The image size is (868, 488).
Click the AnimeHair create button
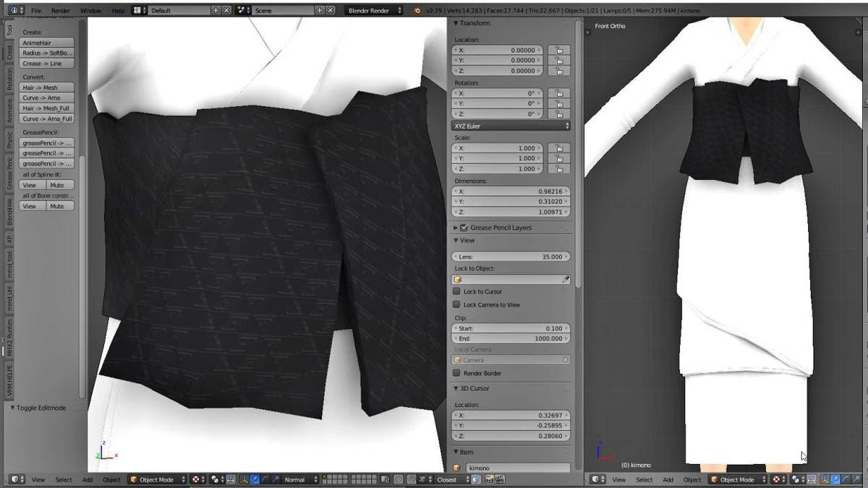point(47,43)
